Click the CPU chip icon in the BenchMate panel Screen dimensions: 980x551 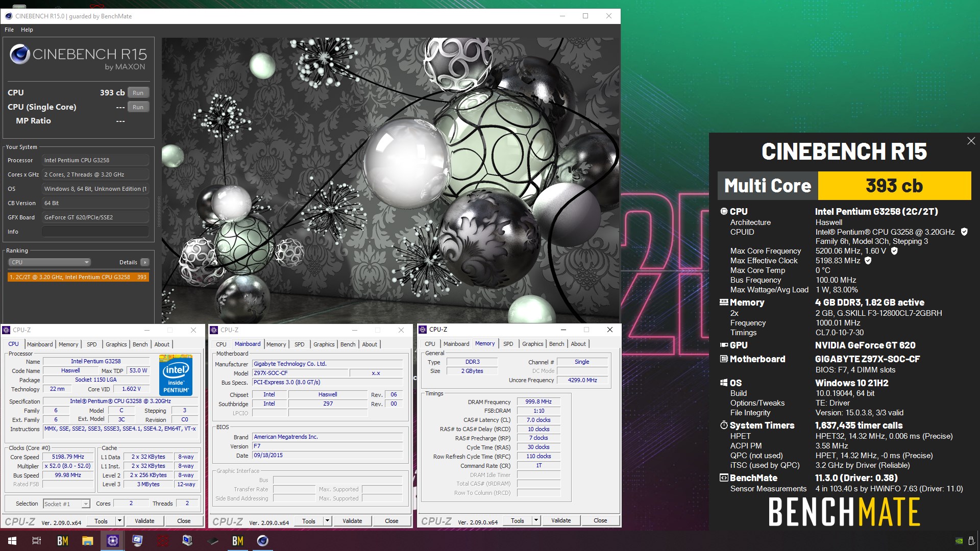click(724, 211)
